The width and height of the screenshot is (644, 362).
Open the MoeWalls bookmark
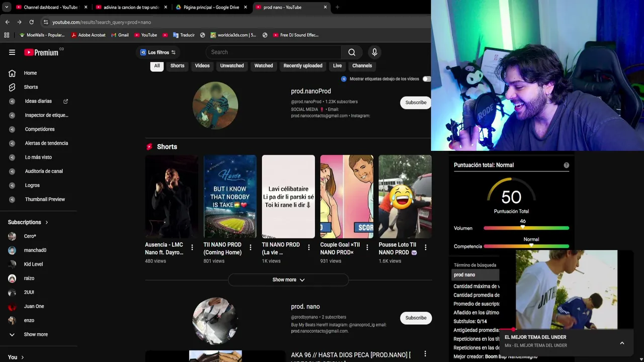42,35
